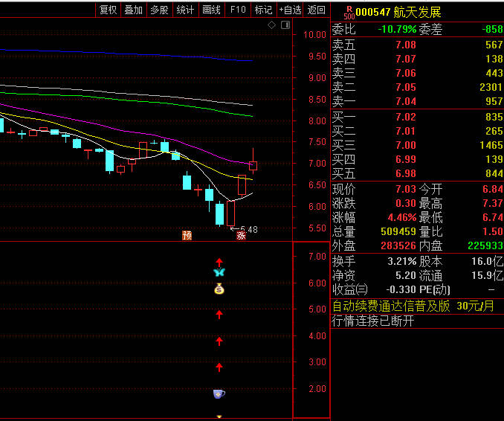The width and height of the screenshot is (504, 421).
Task: Click the 卖二 volume 2301
Action: coord(491,87)
